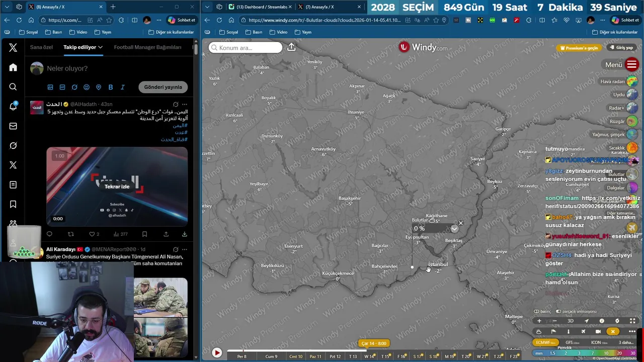The height and width of the screenshot is (362, 644).
Task: Close the Bulutlar picker popup
Action: click(460, 223)
